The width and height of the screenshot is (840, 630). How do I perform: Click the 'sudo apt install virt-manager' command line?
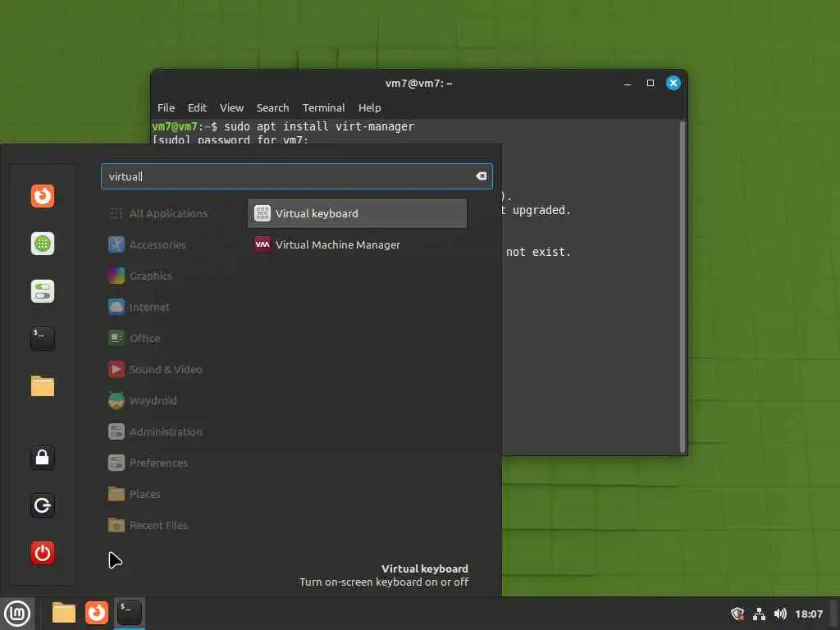pyautogui.click(x=319, y=126)
